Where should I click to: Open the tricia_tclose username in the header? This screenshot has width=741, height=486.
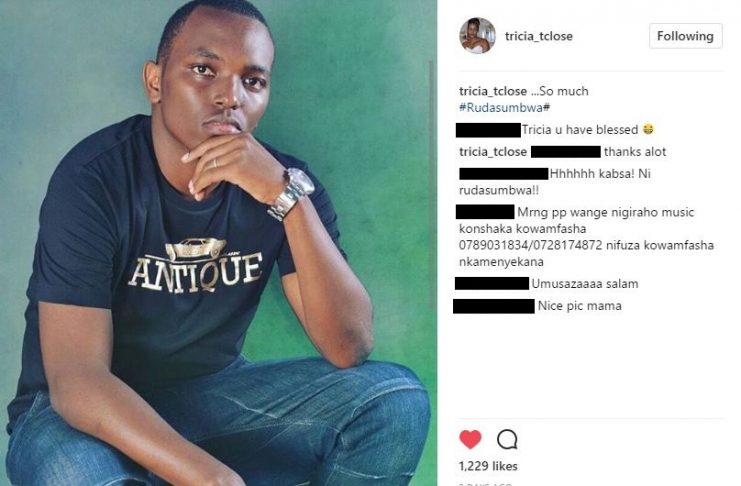click(539, 36)
